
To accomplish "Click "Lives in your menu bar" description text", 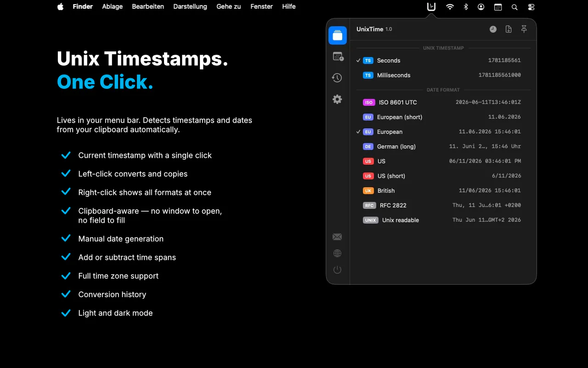I will click(x=154, y=125).
